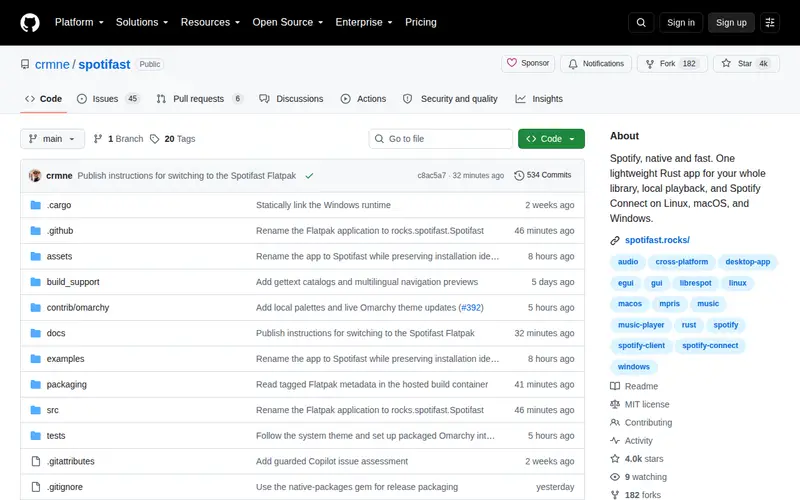Select the audio topic tag
The image size is (800, 500).
tap(628, 262)
